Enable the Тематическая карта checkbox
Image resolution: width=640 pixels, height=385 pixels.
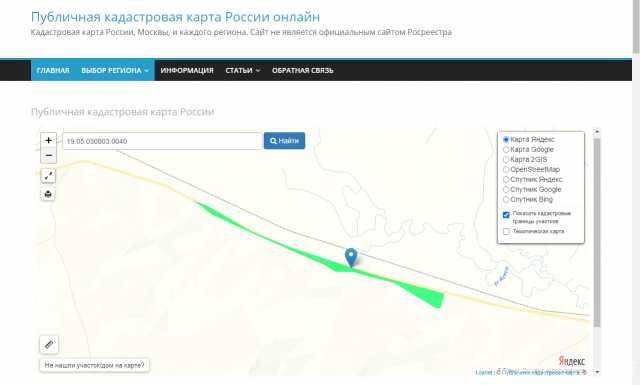coord(506,231)
